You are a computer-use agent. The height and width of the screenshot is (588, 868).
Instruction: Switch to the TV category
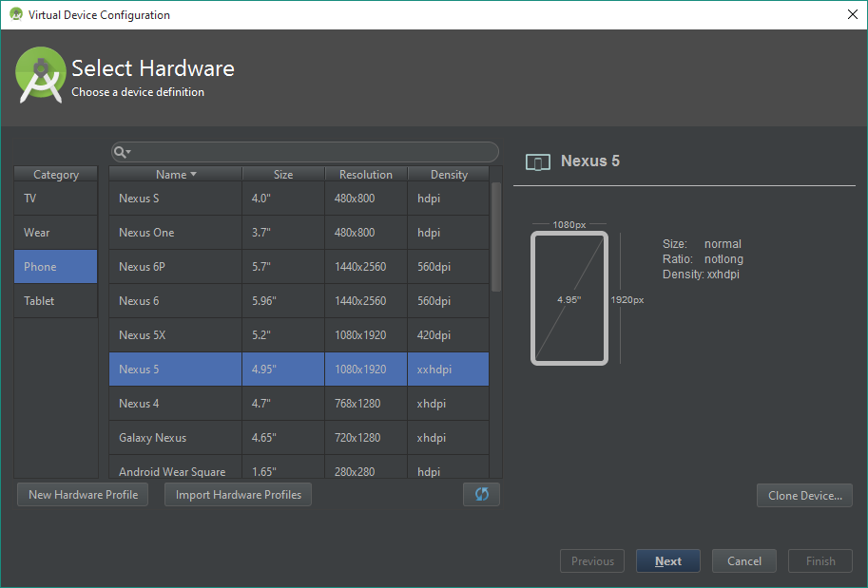(54, 199)
